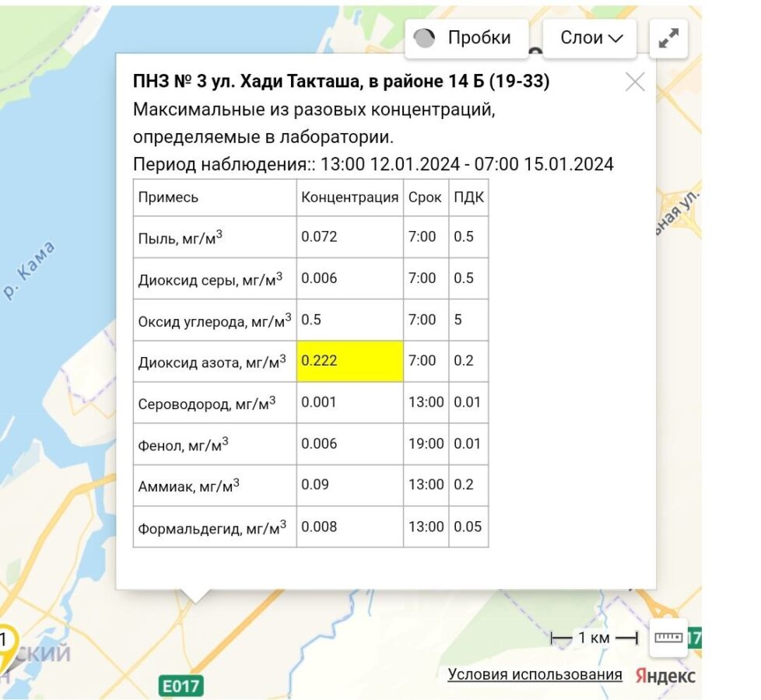Click the yellow highlighted 0.222 cell

point(349,361)
